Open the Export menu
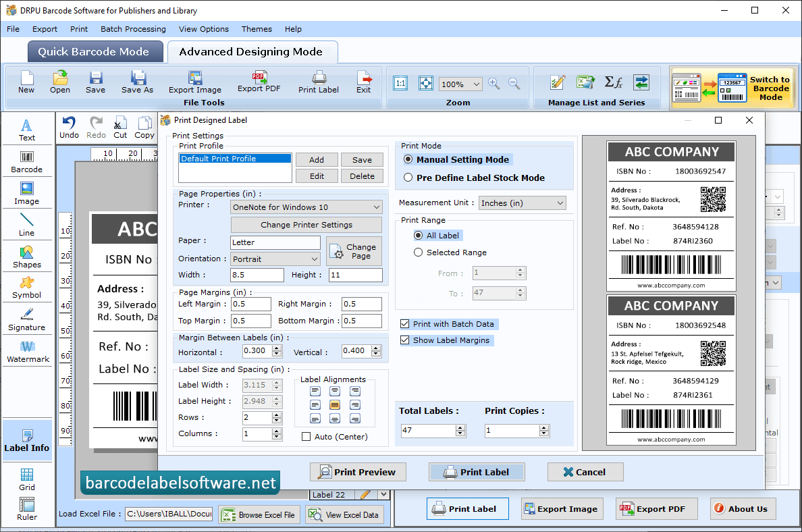The height and width of the screenshot is (532, 802). pos(45,29)
